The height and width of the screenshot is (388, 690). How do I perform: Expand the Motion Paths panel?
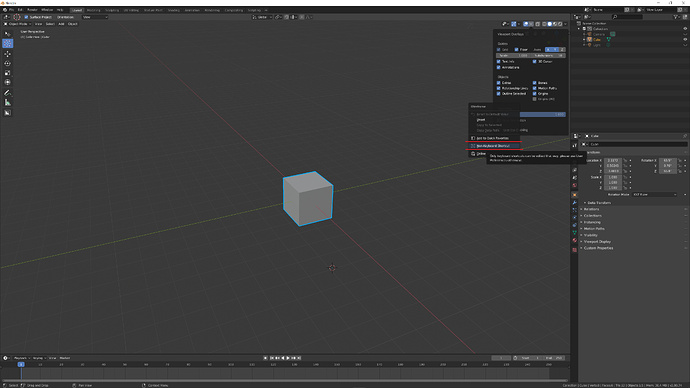click(593, 229)
